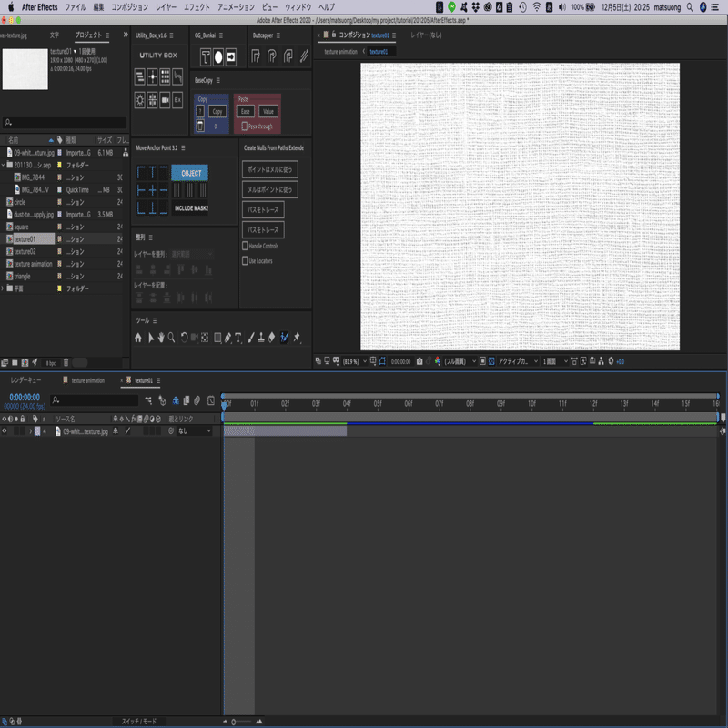Select the Pen tool
Screen dimensions: 728x728
tap(227, 338)
